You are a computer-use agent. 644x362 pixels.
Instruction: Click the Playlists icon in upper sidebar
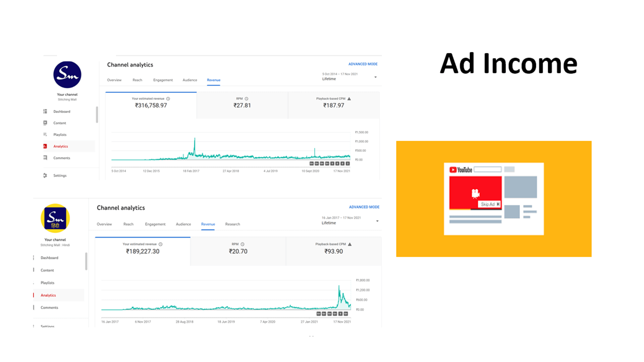(45, 134)
